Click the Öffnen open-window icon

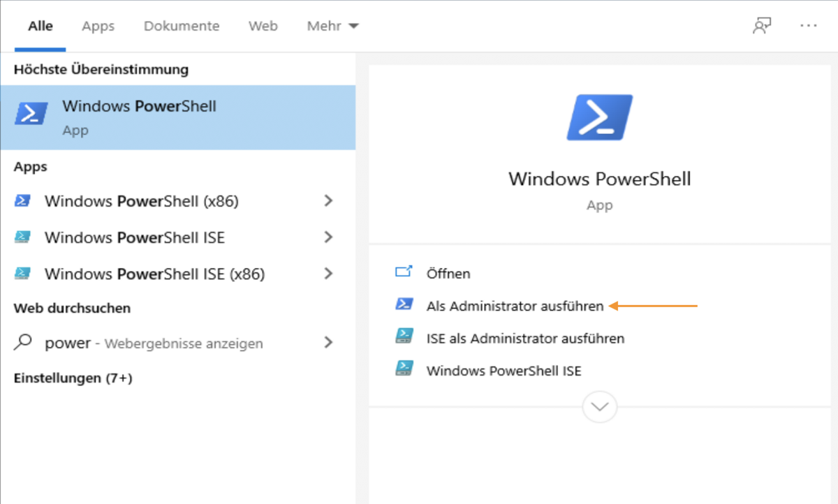(404, 273)
